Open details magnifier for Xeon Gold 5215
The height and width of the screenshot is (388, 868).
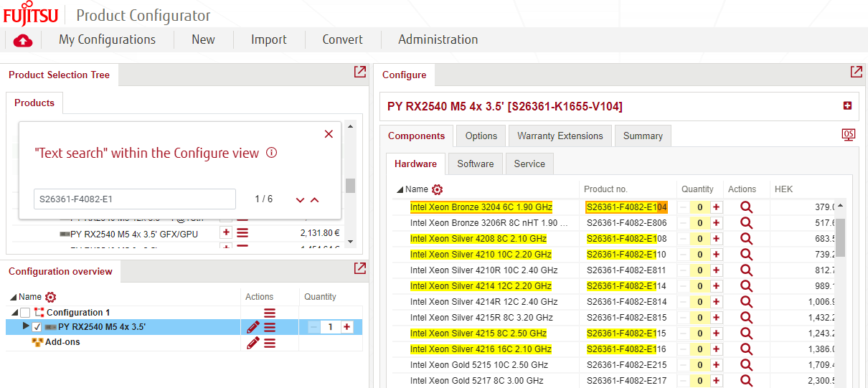(x=746, y=364)
